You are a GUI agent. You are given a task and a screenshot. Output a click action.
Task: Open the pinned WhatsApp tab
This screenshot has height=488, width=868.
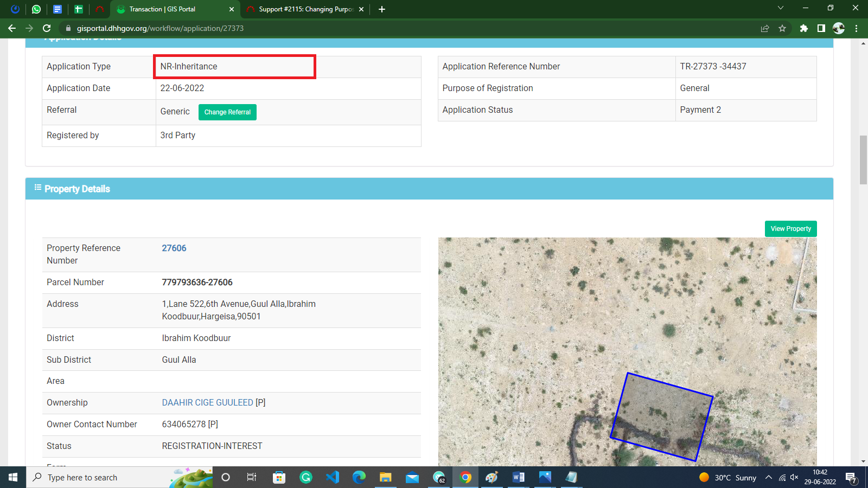pyautogui.click(x=36, y=9)
